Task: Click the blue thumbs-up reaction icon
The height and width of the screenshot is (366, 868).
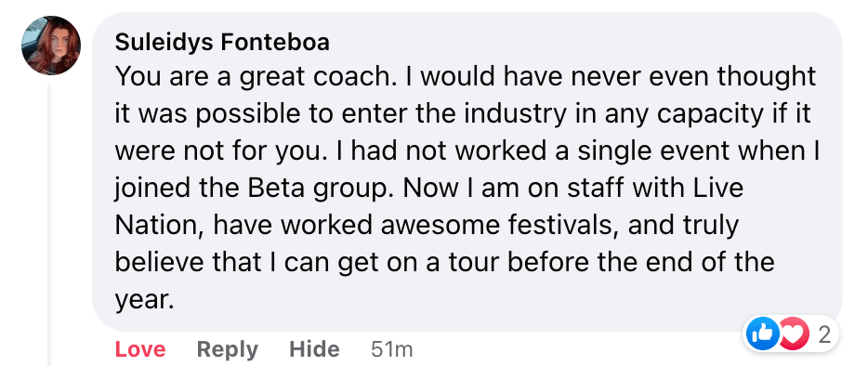Action: tap(762, 334)
